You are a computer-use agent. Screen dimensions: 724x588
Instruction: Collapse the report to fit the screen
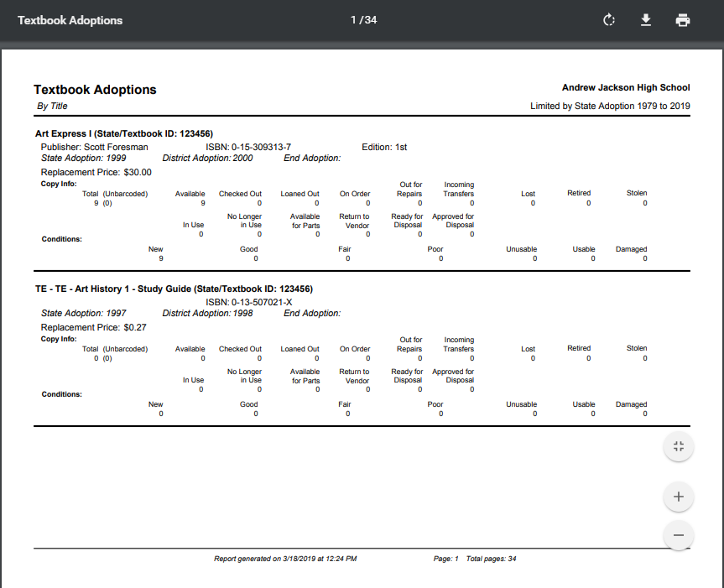[x=678, y=446]
